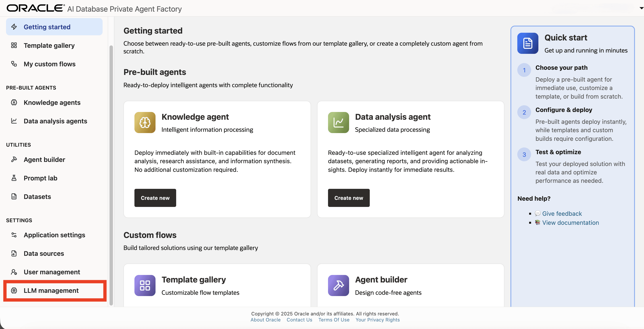Select Data analysis agents in sidebar
The height and width of the screenshot is (329, 644).
pos(54,121)
